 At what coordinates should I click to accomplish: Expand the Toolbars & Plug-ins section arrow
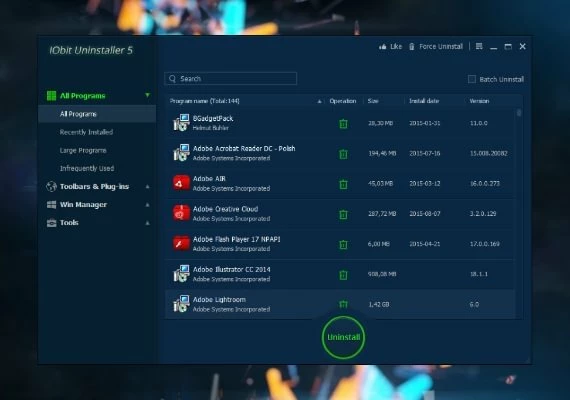(x=147, y=187)
